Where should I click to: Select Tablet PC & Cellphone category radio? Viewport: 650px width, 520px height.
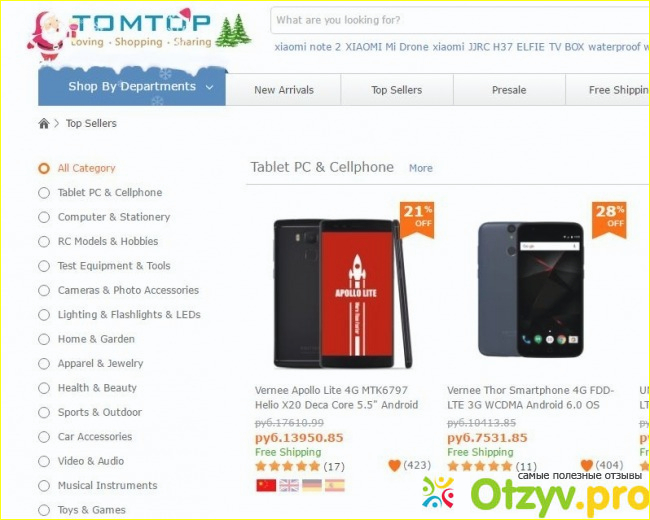44,193
